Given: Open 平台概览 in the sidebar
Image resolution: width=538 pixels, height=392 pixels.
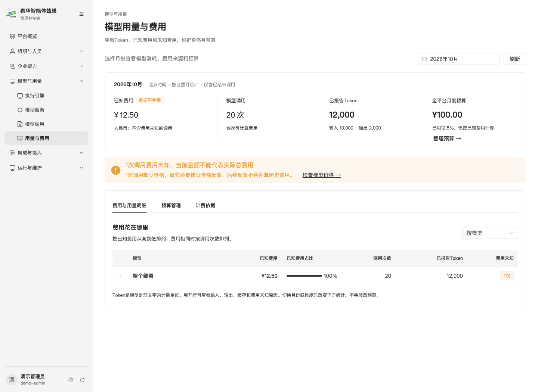Looking at the screenshot, I should [x=46, y=36].
